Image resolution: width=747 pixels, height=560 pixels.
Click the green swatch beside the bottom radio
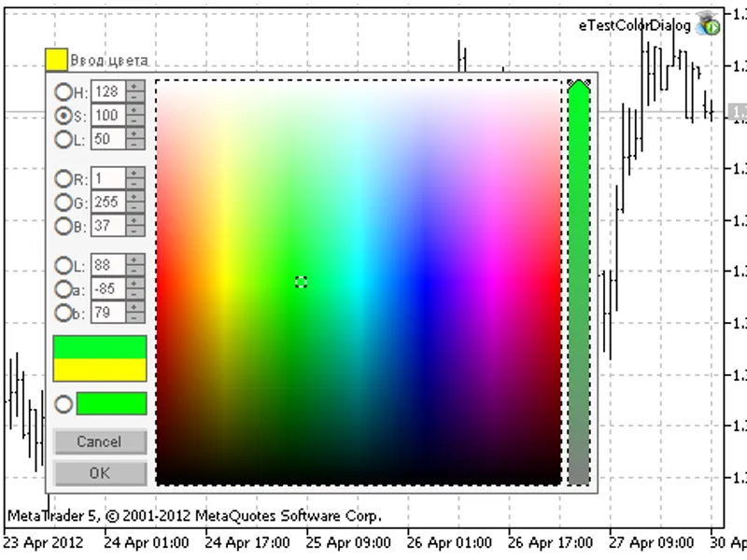point(111,404)
